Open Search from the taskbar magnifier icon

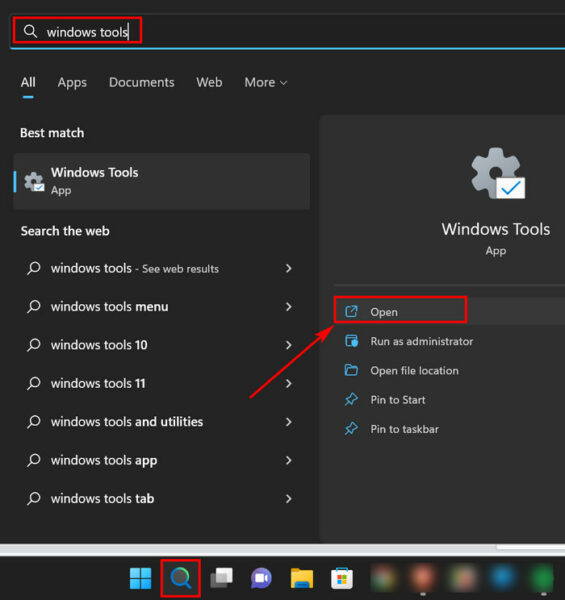[181, 578]
